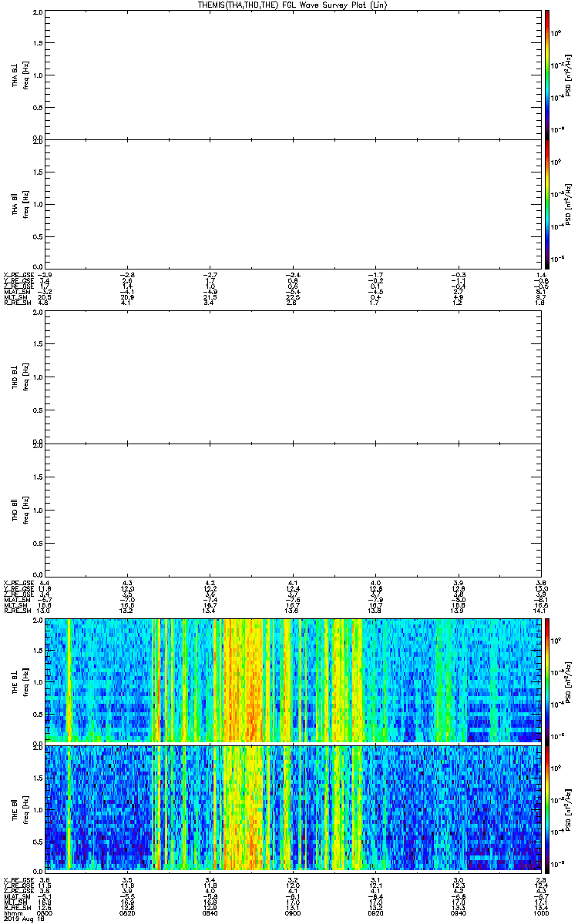Click the THA BII frequency axis label
Image resolution: width=578 pixels, height=924 pixels.
tap(20, 204)
